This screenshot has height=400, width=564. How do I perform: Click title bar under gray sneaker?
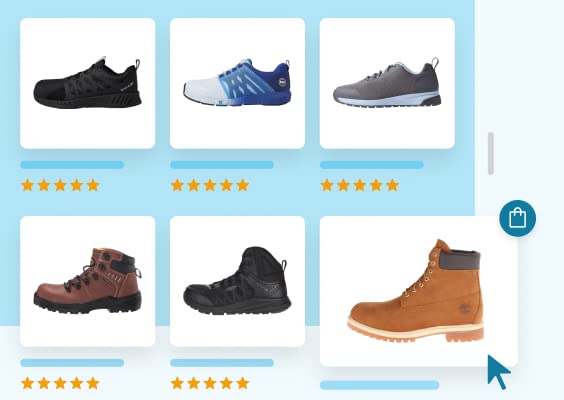click(372, 165)
